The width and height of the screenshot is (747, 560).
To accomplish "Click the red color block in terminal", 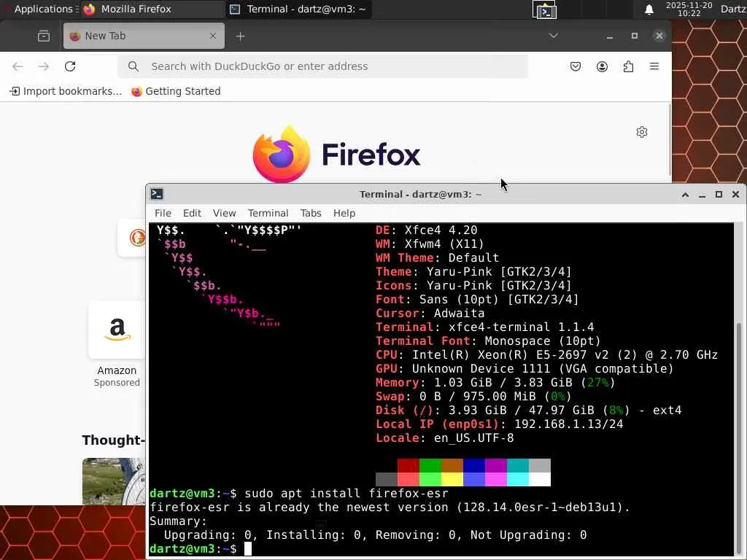I will [409, 466].
